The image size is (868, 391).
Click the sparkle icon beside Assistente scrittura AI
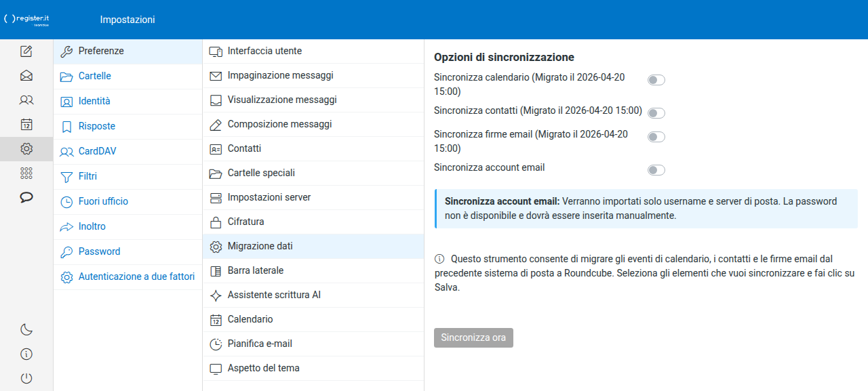coord(216,295)
